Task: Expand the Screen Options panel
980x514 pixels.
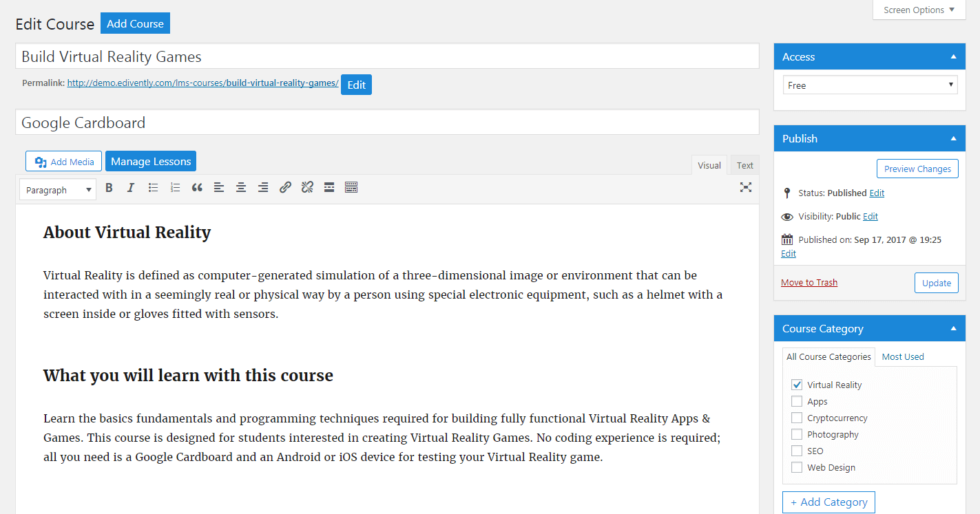Action: click(919, 10)
